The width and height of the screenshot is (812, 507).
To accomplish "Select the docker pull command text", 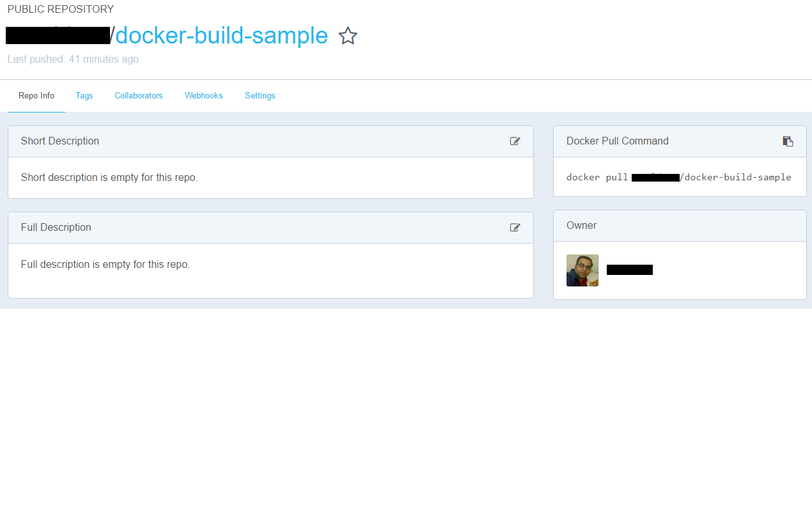I will (678, 177).
